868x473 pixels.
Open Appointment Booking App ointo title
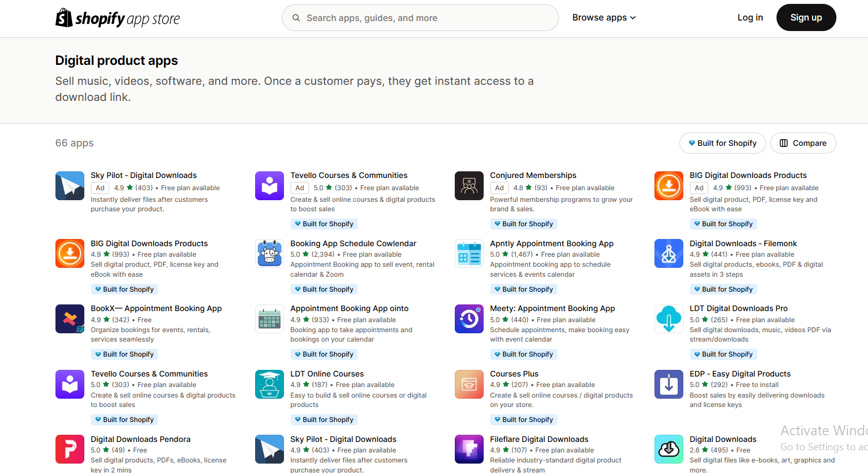[349, 308]
